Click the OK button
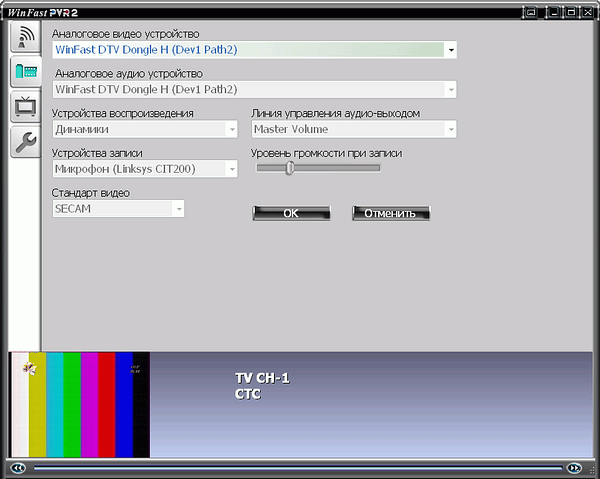Image resolution: width=600 pixels, height=479 pixels. 291,213
